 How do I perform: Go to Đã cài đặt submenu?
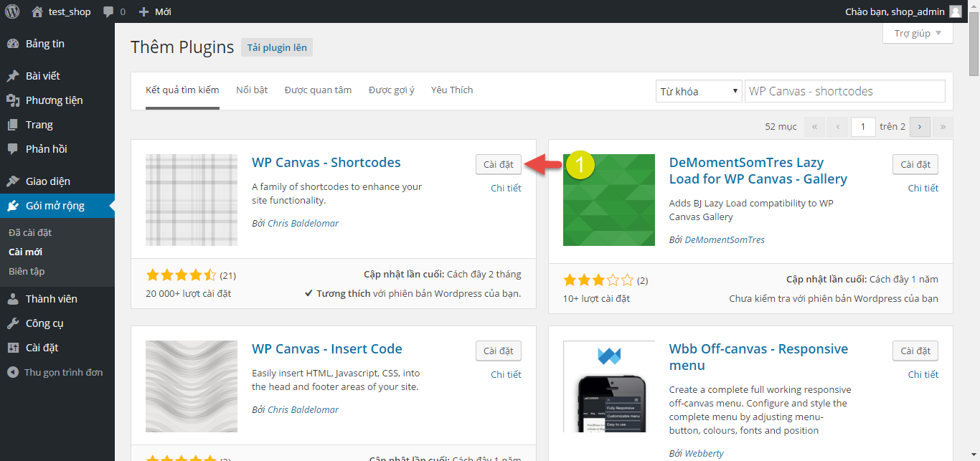(30, 232)
